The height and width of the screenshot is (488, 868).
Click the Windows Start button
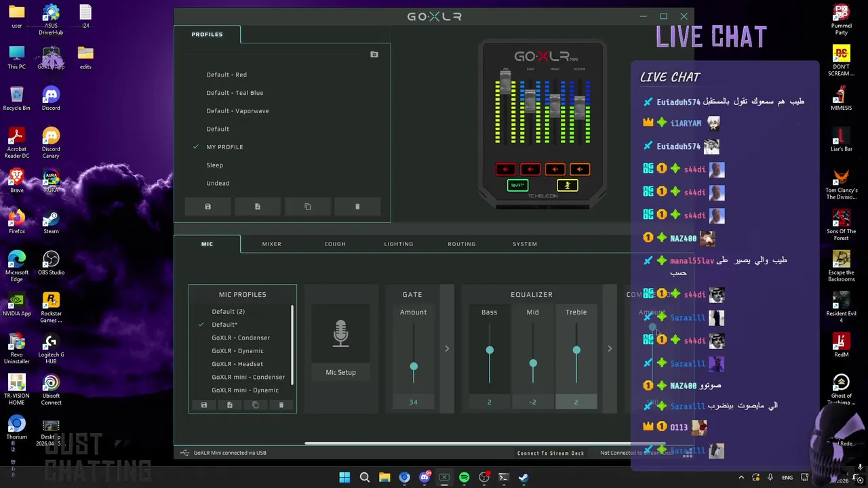tap(344, 478)
